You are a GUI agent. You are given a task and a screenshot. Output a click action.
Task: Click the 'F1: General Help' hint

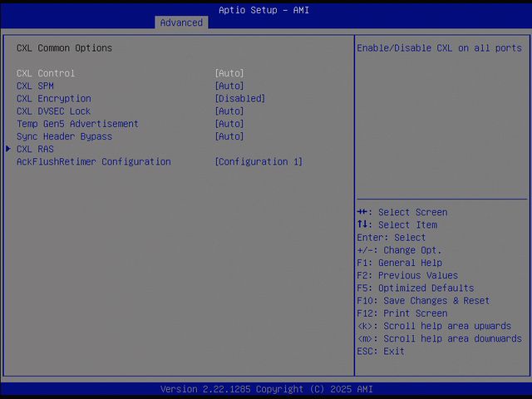click(x=399, y=263)
